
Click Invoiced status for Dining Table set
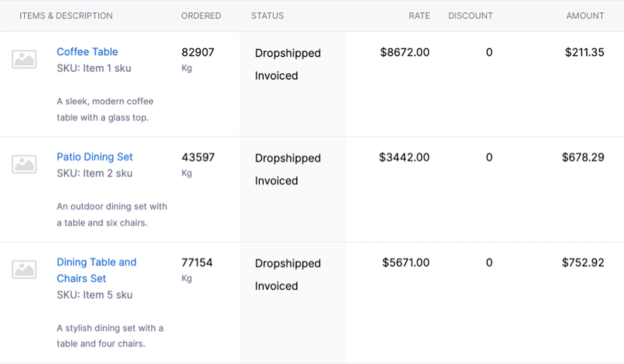277,286
